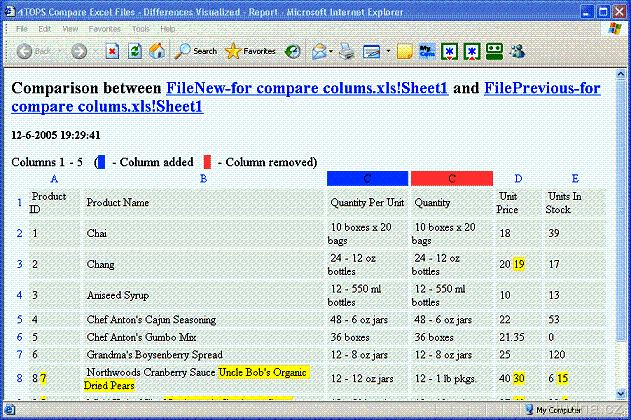Select '21.35' unit price cell
This screenshot has height=420, width=631.
pos(518,337)
